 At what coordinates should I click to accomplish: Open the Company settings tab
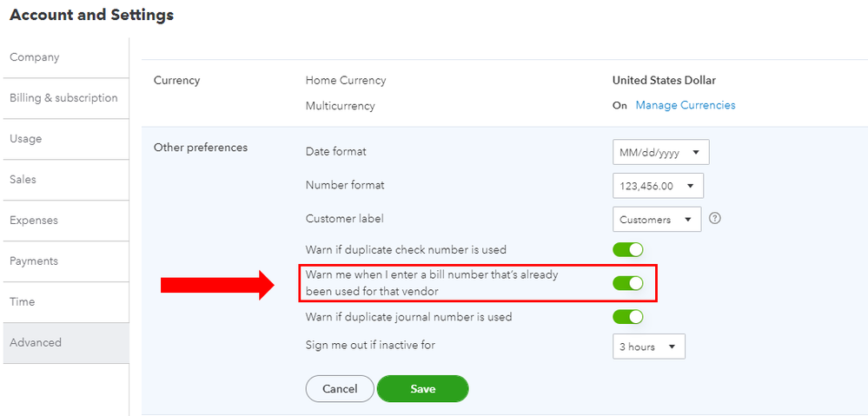pyautogui.click(x=35, y=57)
